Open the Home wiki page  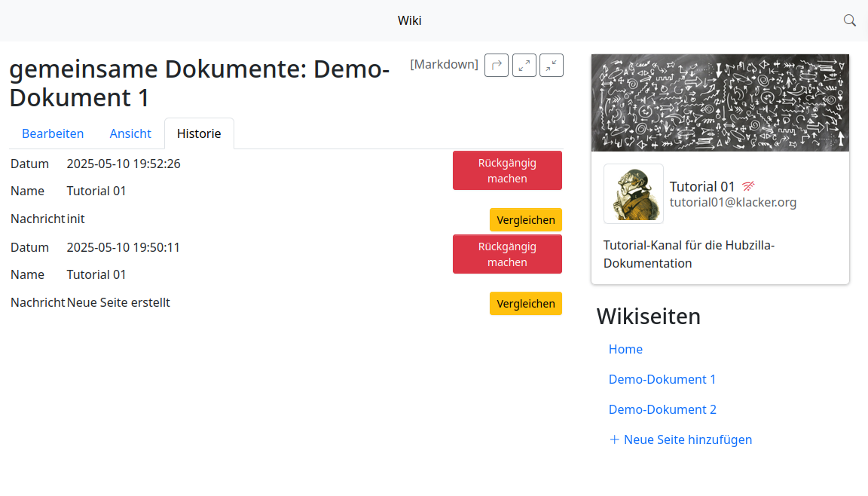[625, 349]
